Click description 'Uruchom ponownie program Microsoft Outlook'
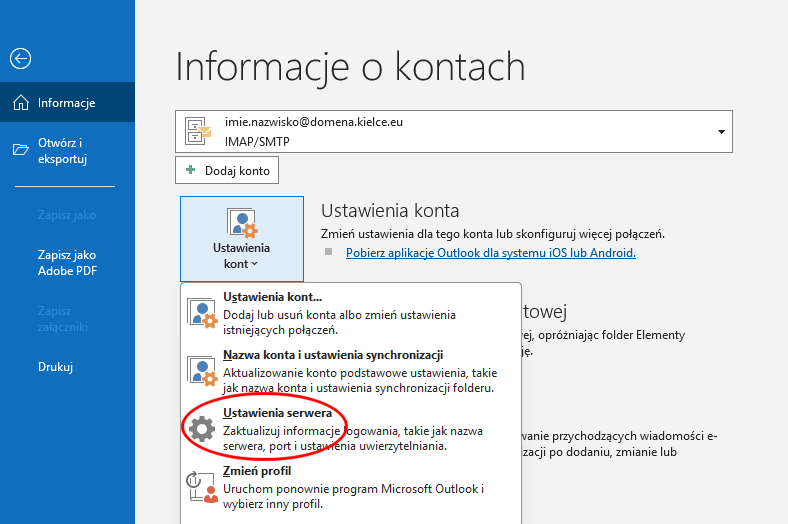 tap(351, 489)
